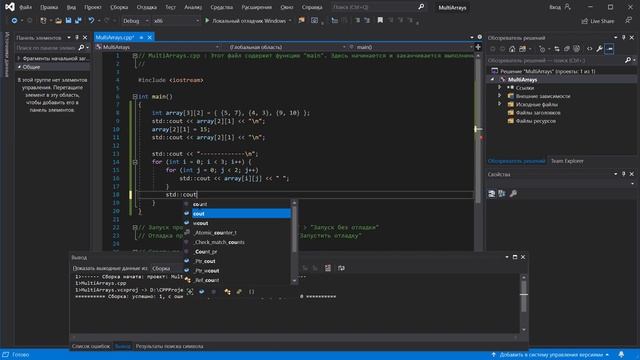Image resolution: width=640 pixels, height=360 pixels.
Task: Click Clear All icon in Output panel
Action: (x=328, y=268)
